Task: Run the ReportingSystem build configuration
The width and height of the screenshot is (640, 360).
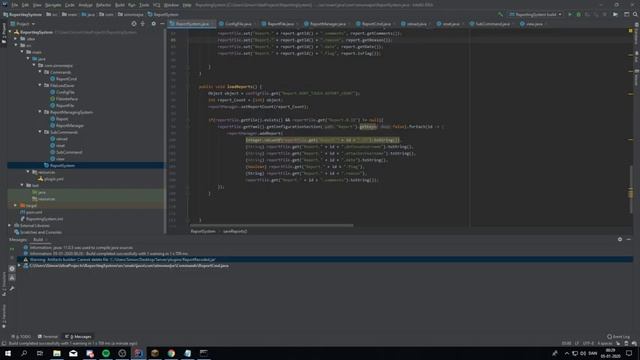Action: coord(570,14)
